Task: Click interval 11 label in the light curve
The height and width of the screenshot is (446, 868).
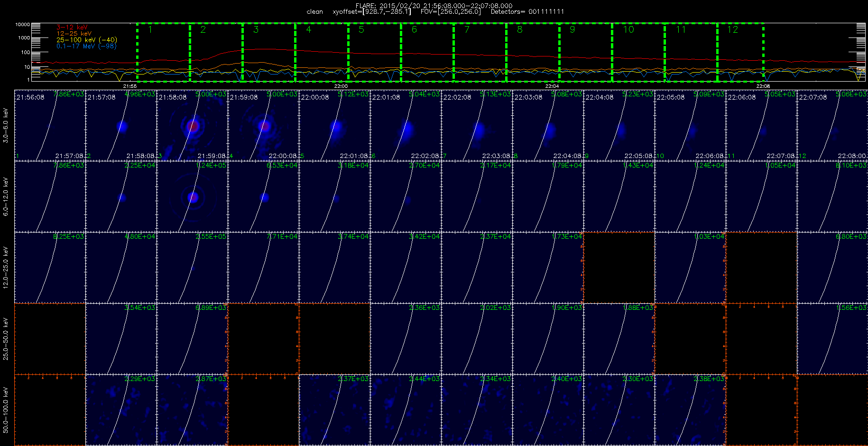Action: point(681,29)
